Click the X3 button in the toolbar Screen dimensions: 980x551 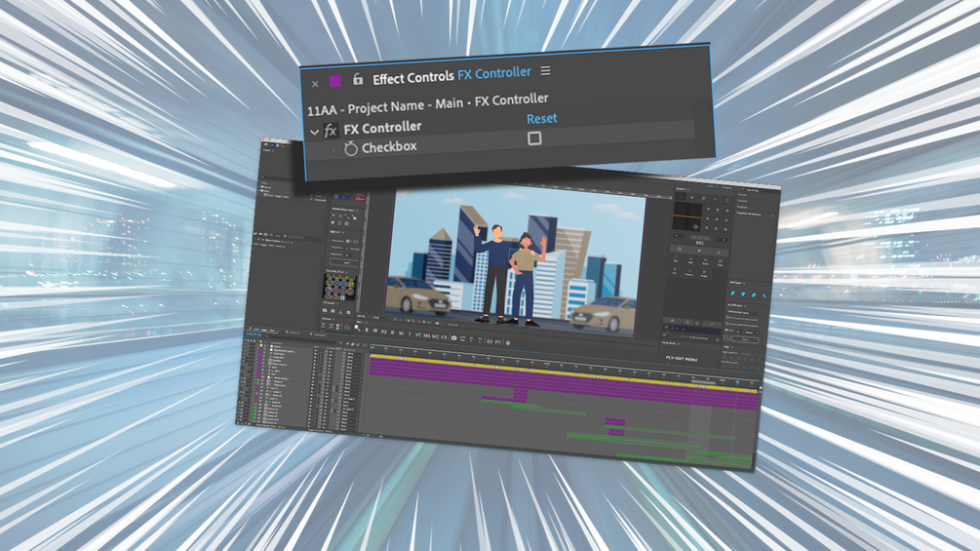pos(384,332)
